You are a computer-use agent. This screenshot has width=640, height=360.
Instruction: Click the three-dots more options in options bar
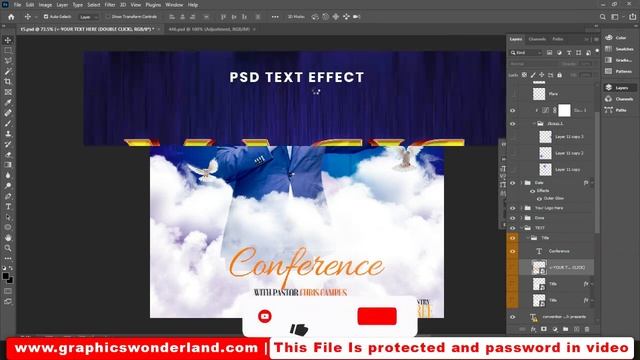[x=275, y=17]
